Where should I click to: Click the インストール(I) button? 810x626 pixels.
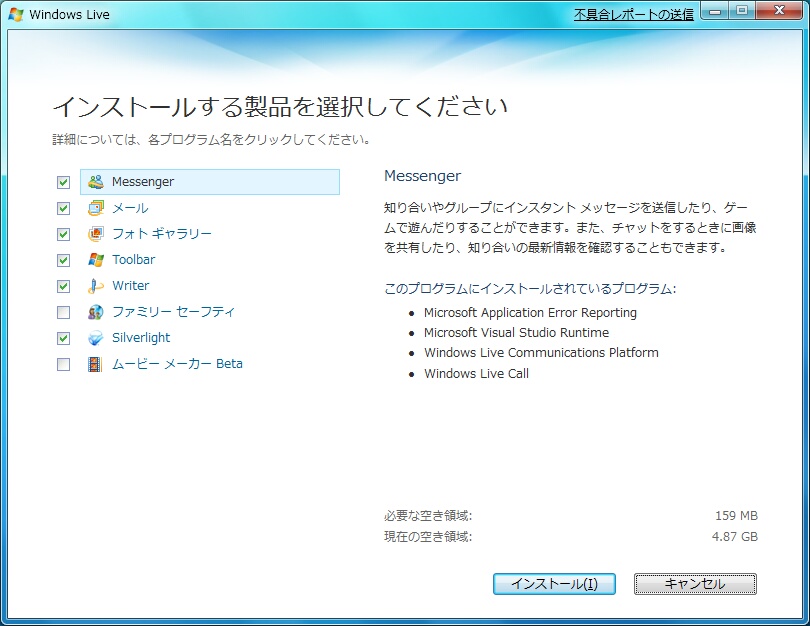554,584
